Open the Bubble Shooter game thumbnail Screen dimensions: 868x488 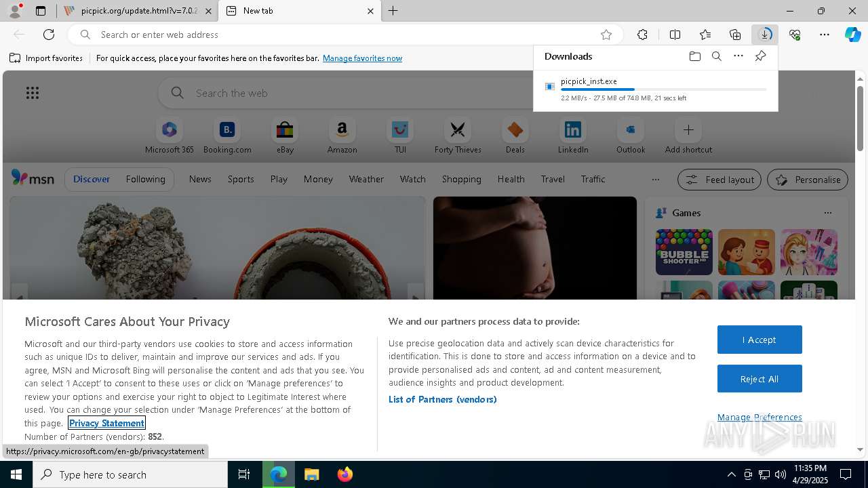[x=684, y=252]
